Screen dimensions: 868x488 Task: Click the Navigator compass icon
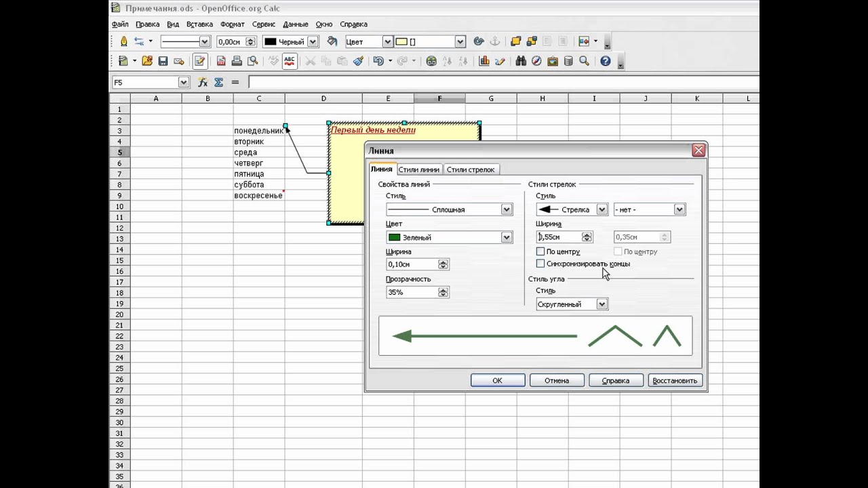pos(536,61)
